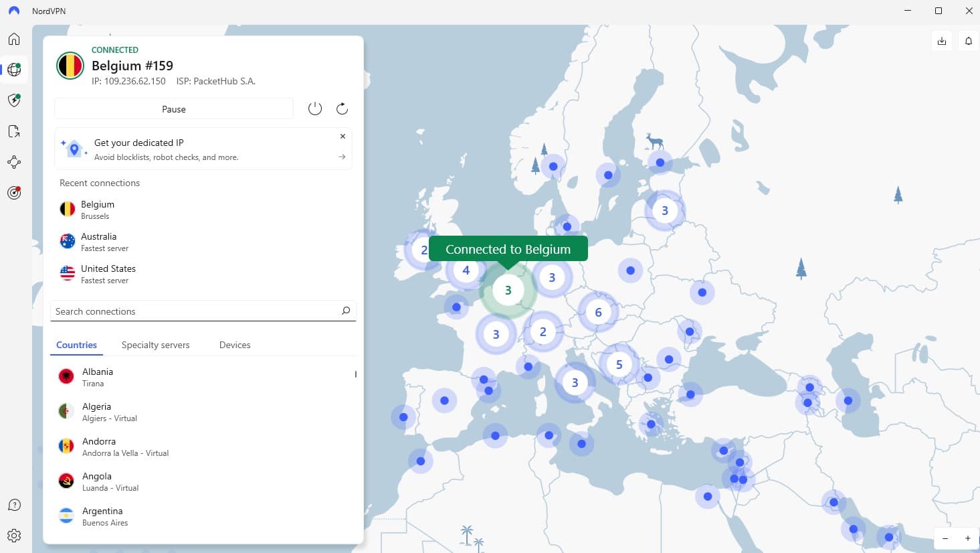This screenshot has height=553, width=980.
Task: Click the Algeria flag icon
Action: pos(66,411)
